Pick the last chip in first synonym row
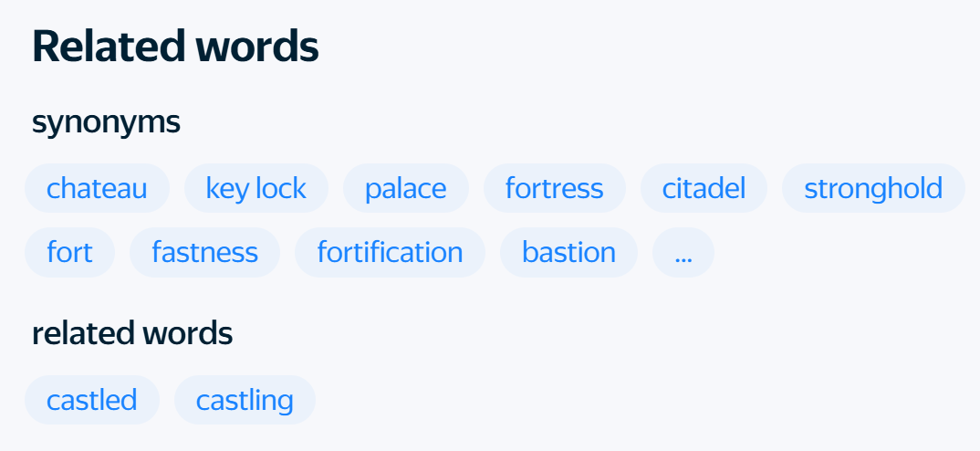 tap(872, 189)
